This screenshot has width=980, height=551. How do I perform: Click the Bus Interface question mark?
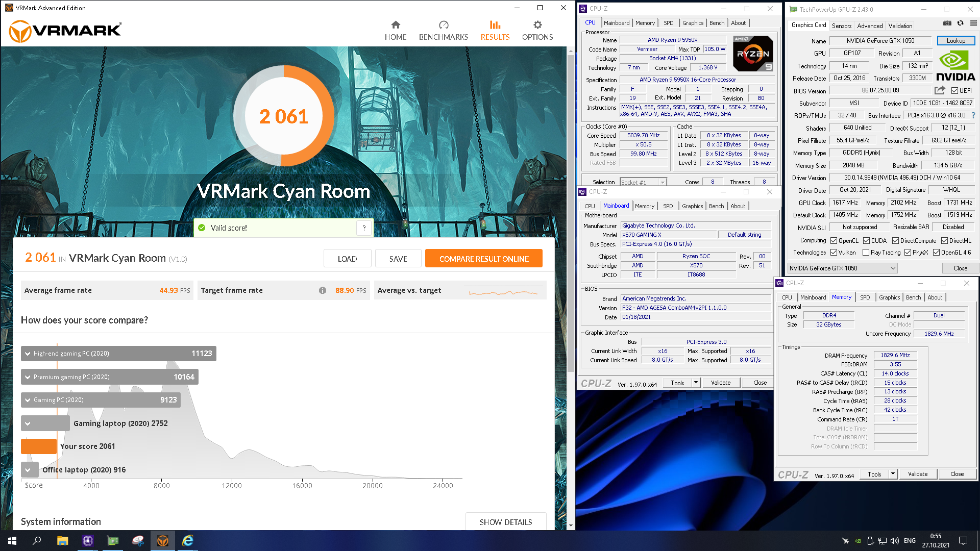click(x=973, y=115)
